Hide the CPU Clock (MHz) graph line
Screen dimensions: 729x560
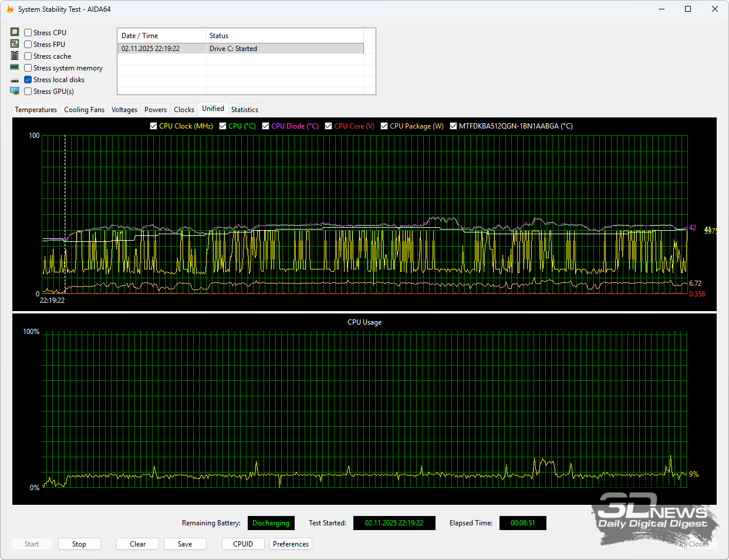154,126
